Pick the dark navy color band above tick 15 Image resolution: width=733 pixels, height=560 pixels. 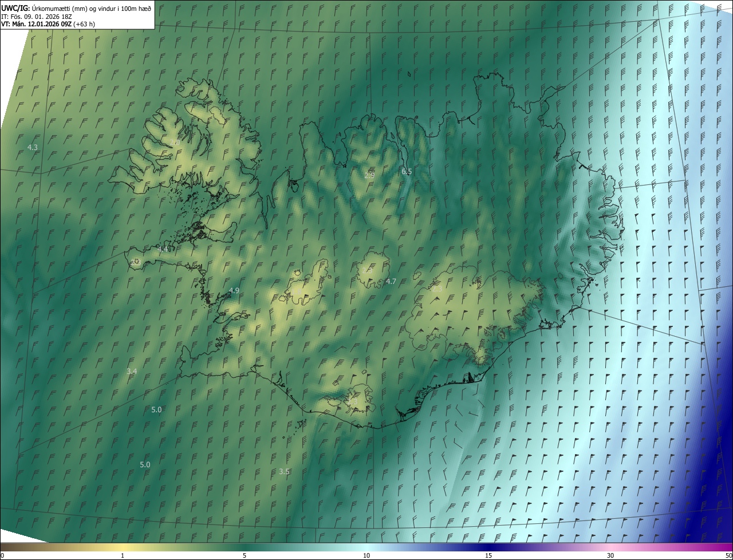(x=488, y=547)
